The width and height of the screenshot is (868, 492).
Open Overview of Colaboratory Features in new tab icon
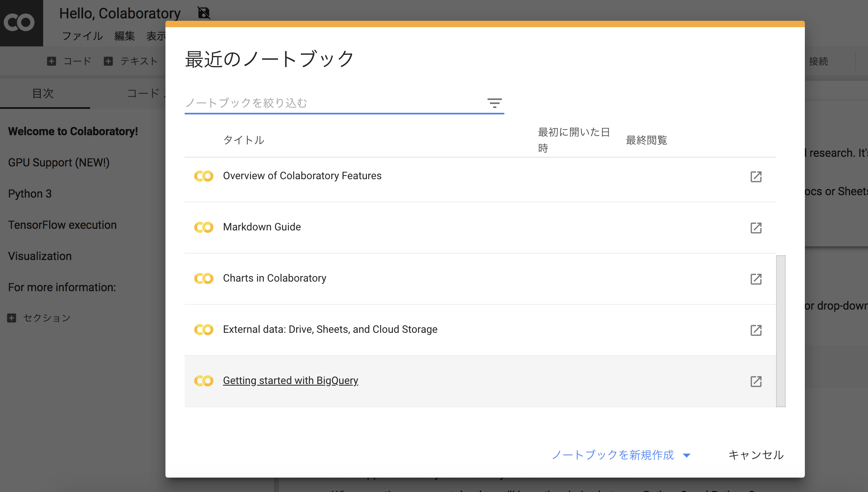point(756,176)
